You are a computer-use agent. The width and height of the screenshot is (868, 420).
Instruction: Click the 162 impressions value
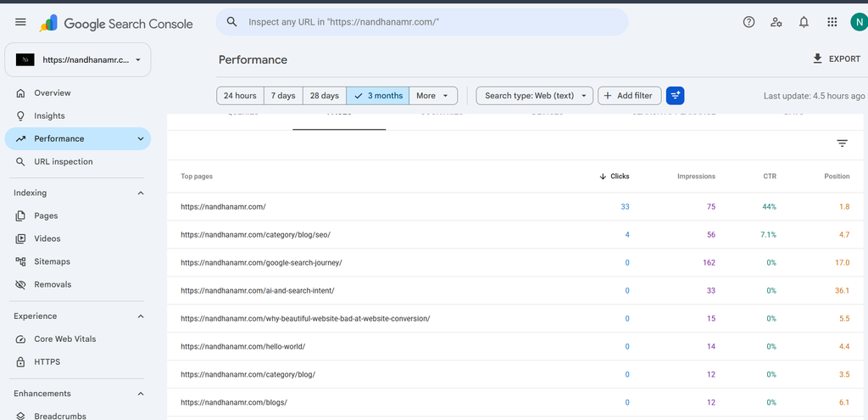(x=709, y=263)
